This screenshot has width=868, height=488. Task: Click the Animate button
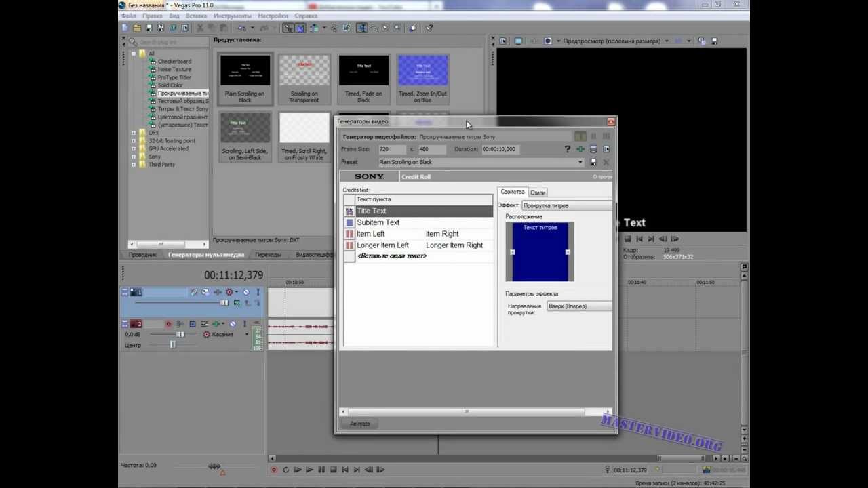(x=359, y=424)
